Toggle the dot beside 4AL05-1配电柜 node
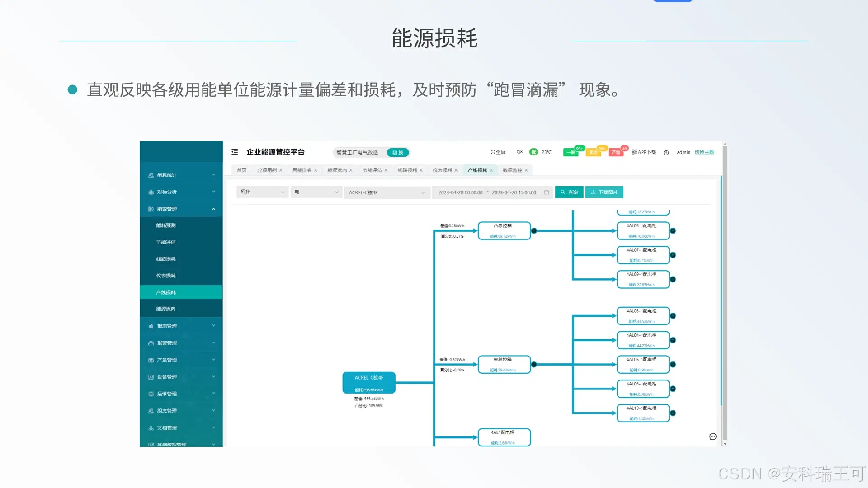The width and height of the screenshot is (868, 488). pos(673,231)
